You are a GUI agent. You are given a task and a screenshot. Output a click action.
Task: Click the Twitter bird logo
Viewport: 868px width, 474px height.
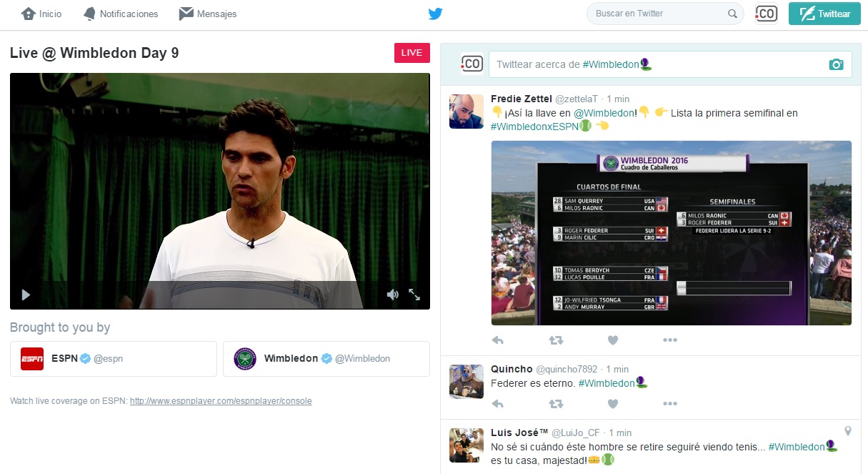(435, 14)
